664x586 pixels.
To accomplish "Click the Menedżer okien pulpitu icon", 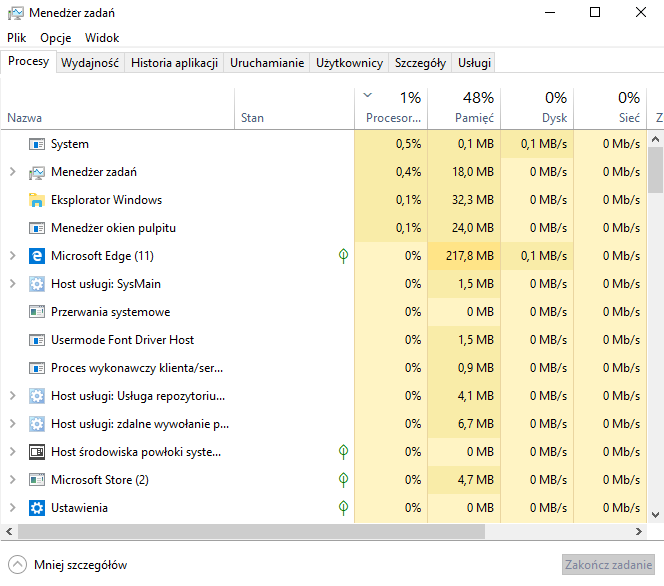I will 37,228.
